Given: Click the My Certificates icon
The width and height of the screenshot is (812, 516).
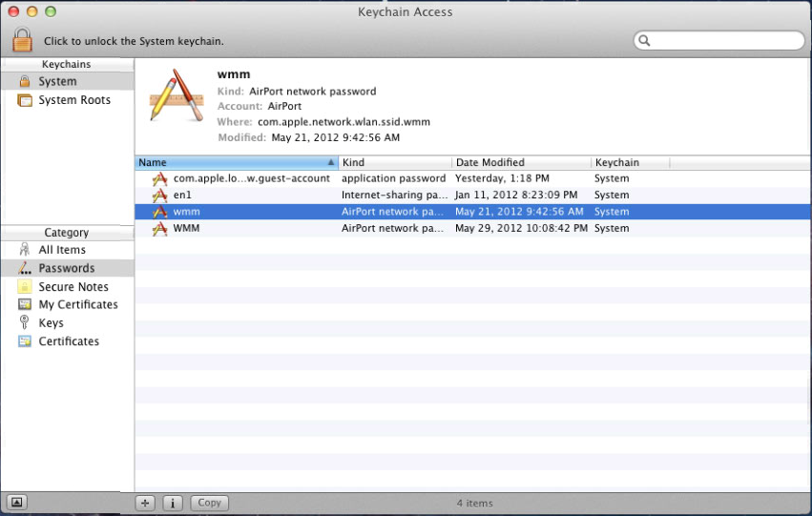Looking at the screenshot, I should click(x=25, y=304).
